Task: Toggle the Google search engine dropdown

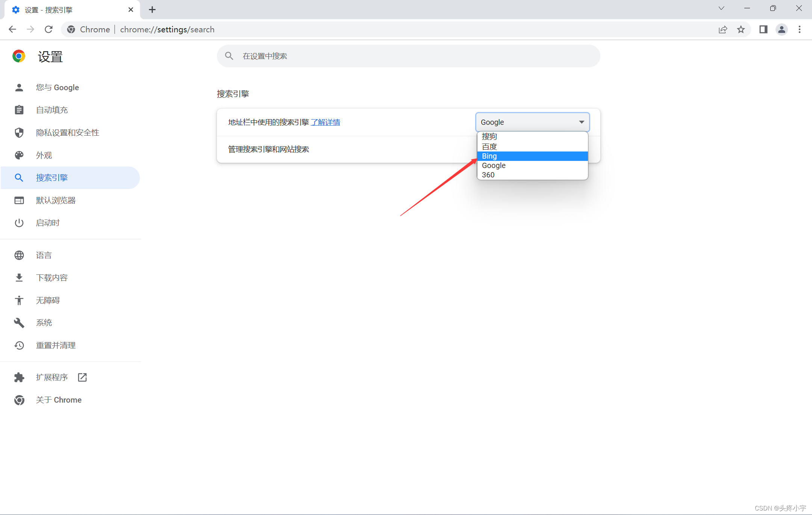Action: (x=532, y=122)
